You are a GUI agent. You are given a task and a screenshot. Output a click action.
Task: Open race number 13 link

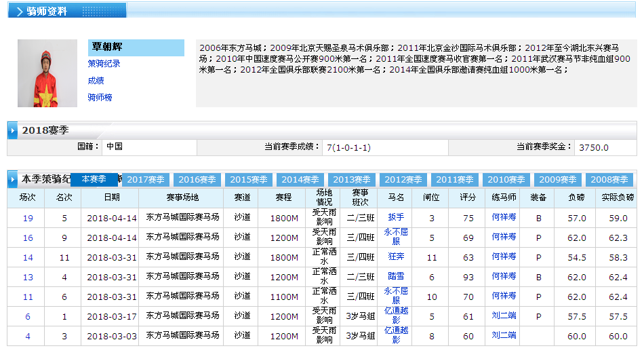28,277
